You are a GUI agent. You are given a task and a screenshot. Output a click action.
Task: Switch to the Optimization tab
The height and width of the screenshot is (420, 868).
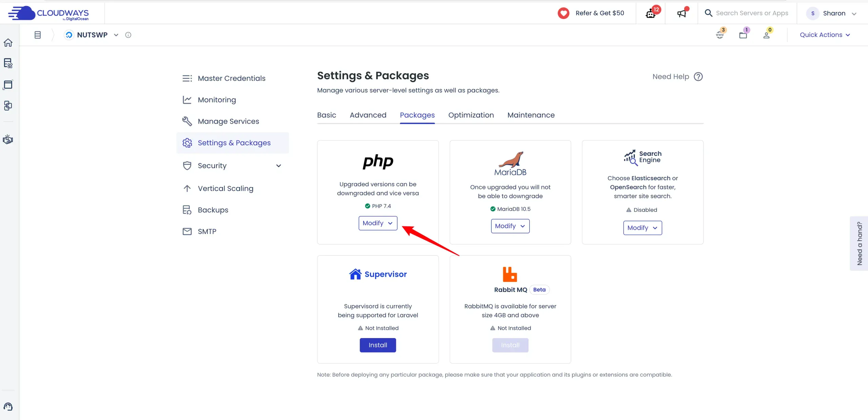[x=471, y=115]
